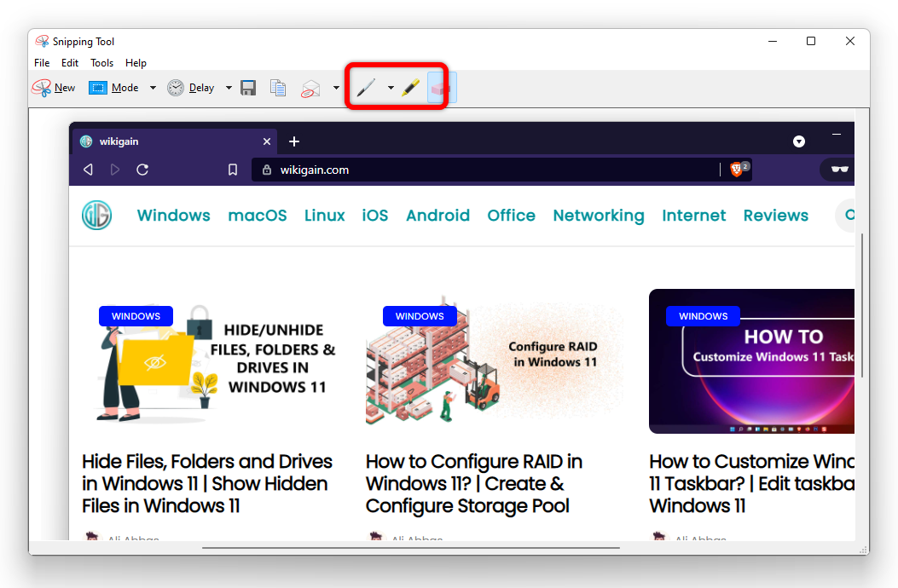
Task: Expand the Send Snip dropdown arrow
Action: (x=336, y=88)
